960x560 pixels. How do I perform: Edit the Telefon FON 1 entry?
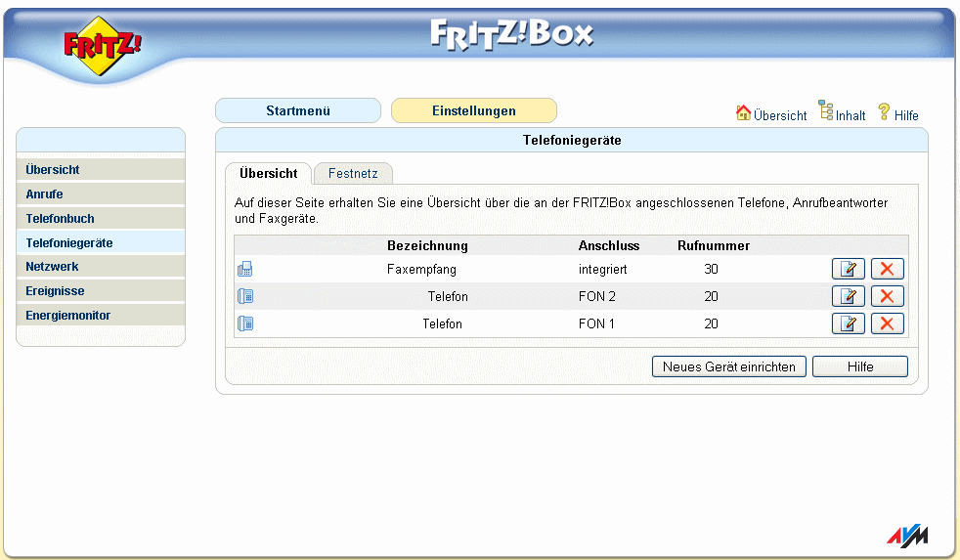848,323
